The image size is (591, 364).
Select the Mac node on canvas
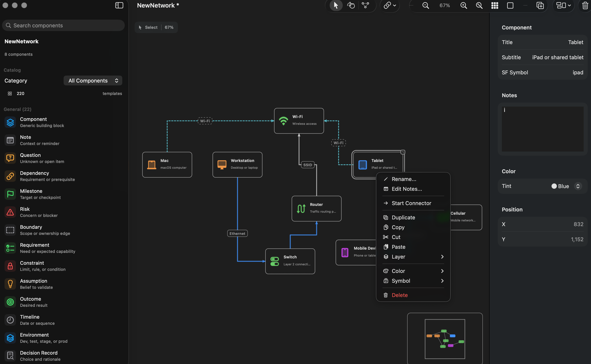coord(167,165)
